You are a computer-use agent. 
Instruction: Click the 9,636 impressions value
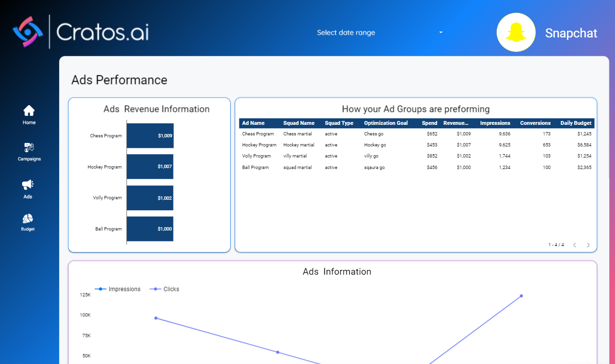[504, 134]
